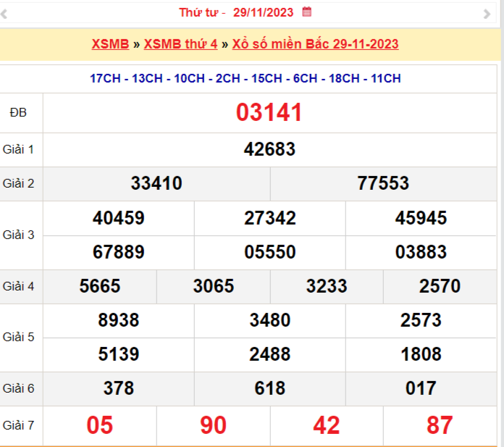Select the Giải 1 number 42683
Viewport: 504px width, 447px height.
pyautogui.click(x=269, y=149)
